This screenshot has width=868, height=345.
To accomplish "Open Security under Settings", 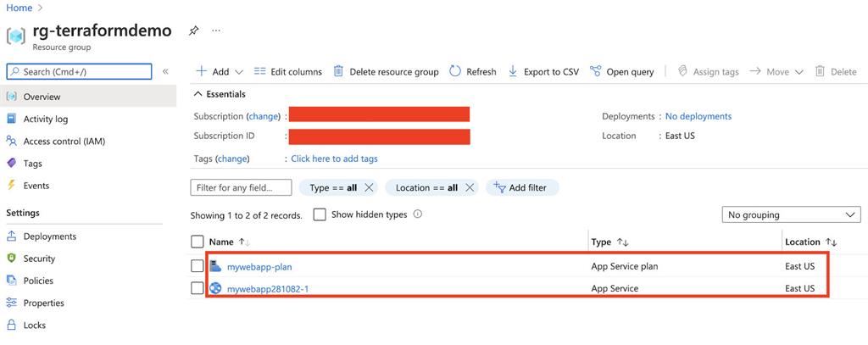I will [x=39, y=258].
